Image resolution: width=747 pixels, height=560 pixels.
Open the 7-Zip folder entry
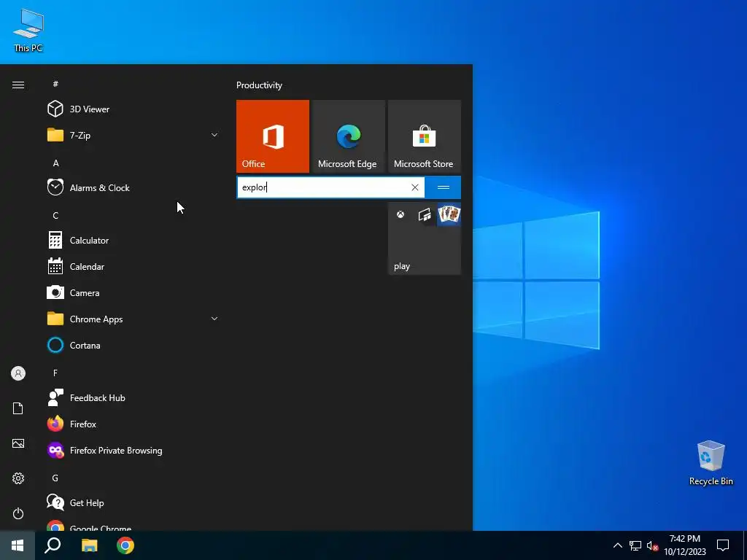click(133, 135)
